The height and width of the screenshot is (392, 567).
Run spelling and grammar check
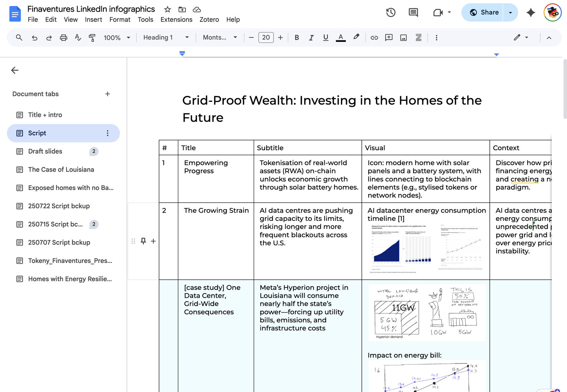coord(78,38)
